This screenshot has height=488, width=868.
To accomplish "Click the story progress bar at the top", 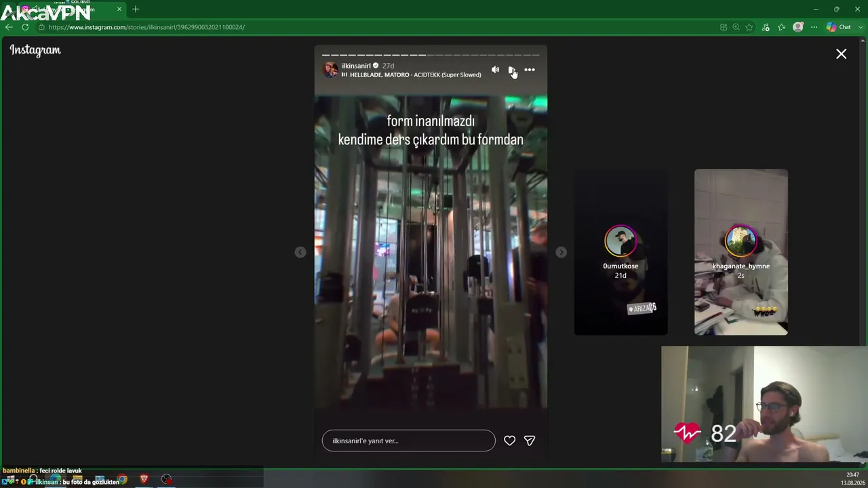I will 431,55.
